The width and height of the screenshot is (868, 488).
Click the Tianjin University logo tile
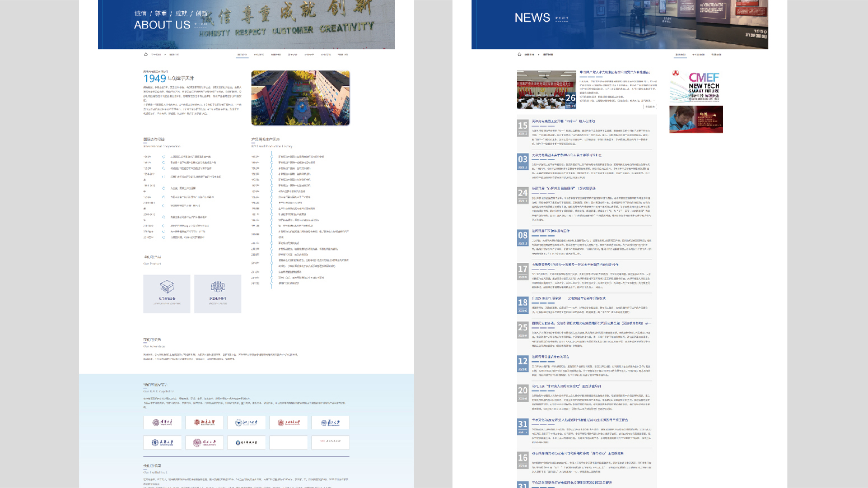pos(162,443)
